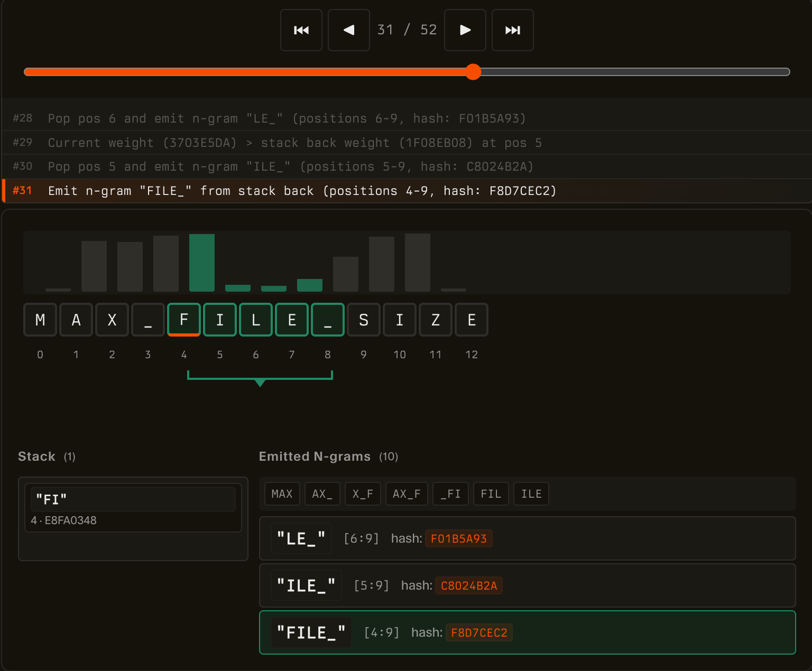This screenshot has height=671, width=812.
Task: Go back one step
Action: [349, 30]
